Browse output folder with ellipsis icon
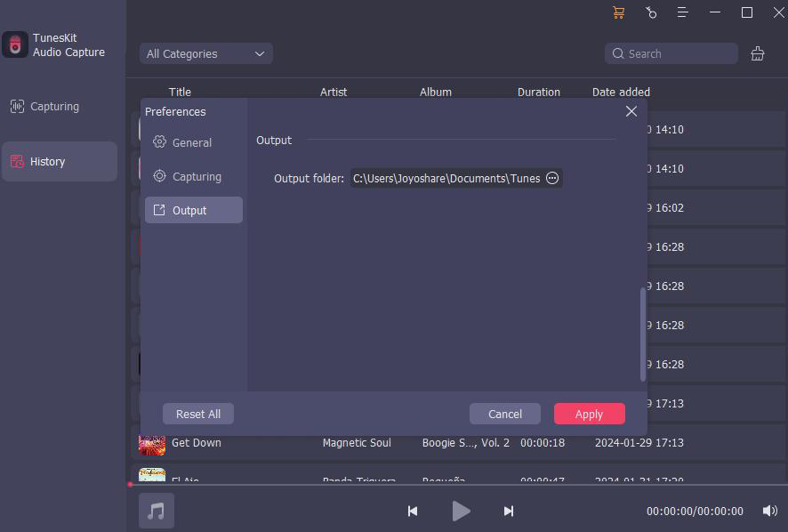788x532 pixels. coord(552,178)
